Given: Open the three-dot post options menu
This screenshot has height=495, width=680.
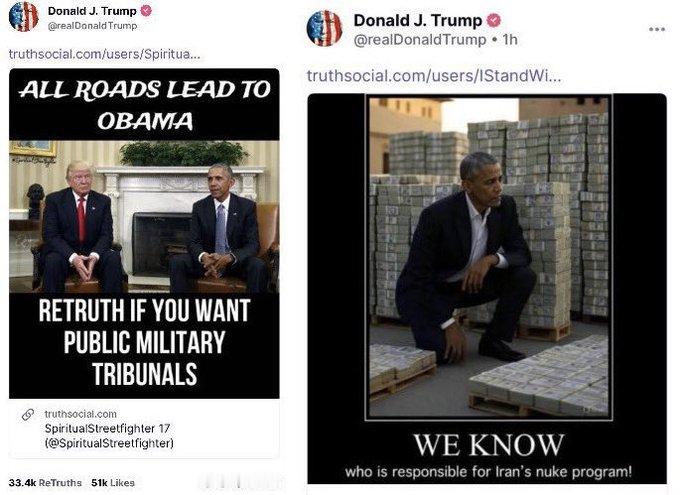Looking at the screenshot, I should [657, 29].
